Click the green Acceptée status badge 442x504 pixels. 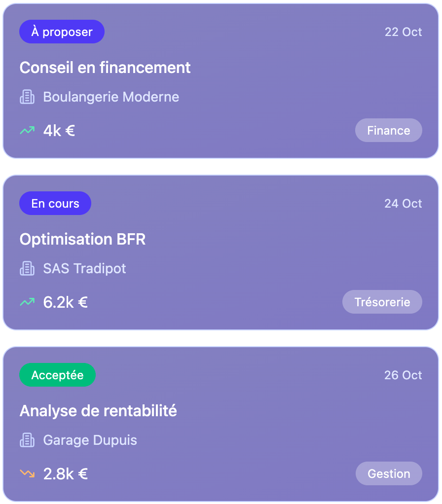[57, 375]
